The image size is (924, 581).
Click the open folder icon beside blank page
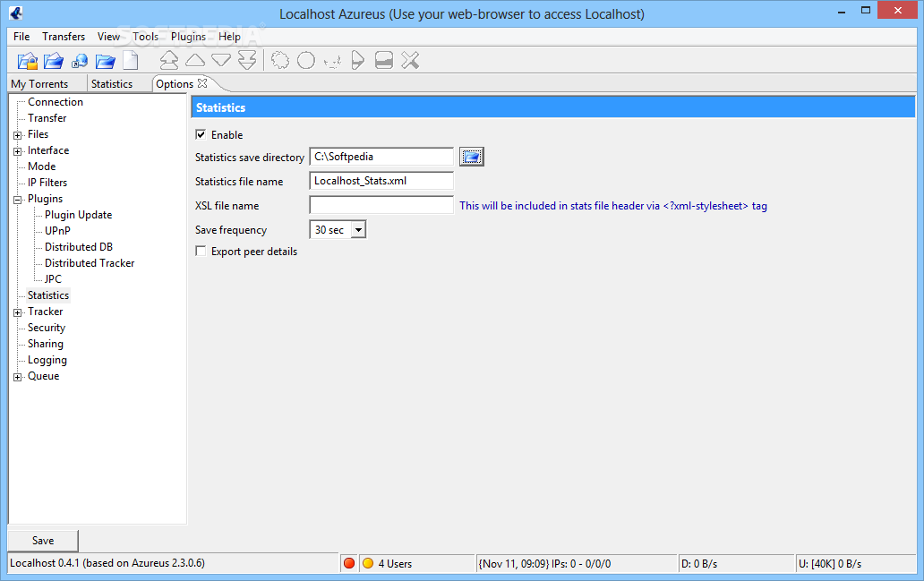[106, 61]
